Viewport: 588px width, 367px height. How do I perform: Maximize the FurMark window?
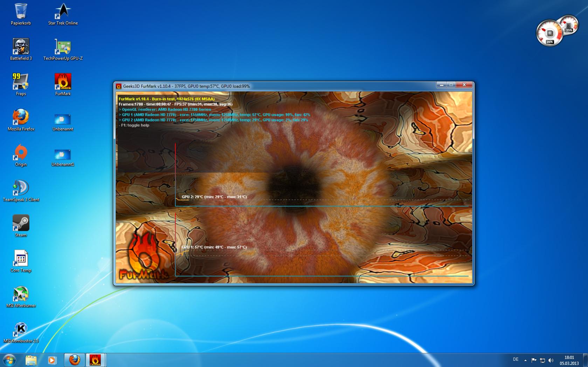coord(451,85)
